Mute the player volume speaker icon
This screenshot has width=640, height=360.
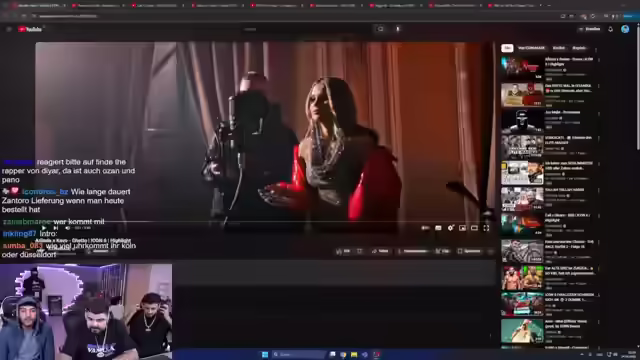point(67,228)
